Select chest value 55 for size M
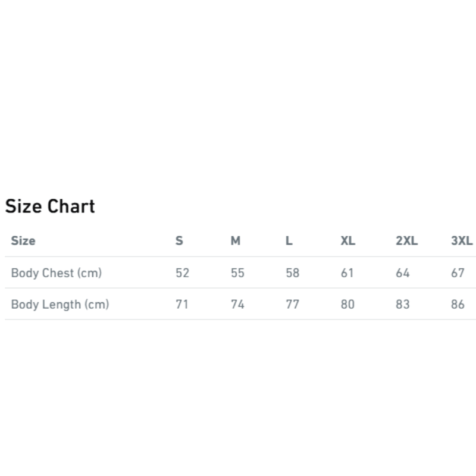 tap(237, 273)
